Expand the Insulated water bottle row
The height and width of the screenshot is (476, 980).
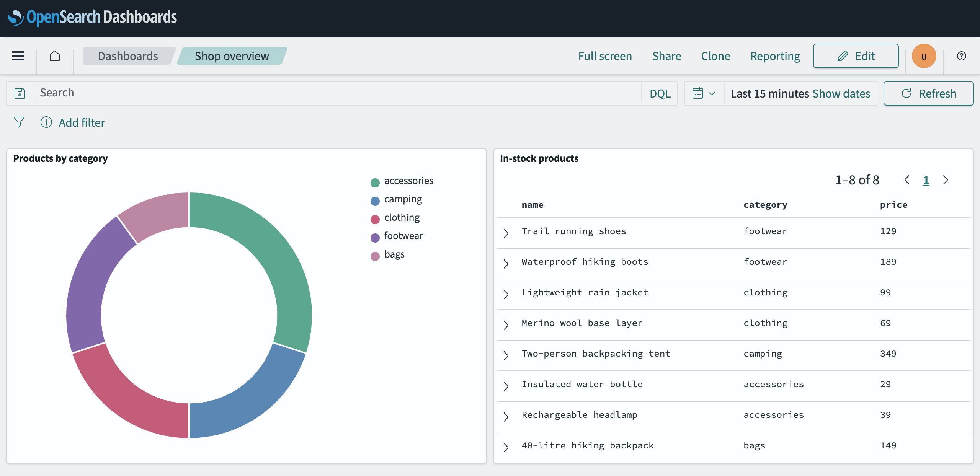pos(506,386)
